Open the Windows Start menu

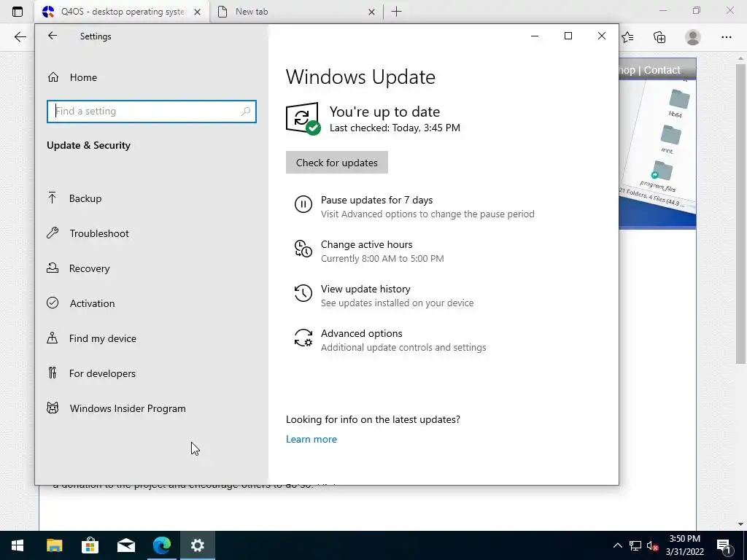[18, 545]
